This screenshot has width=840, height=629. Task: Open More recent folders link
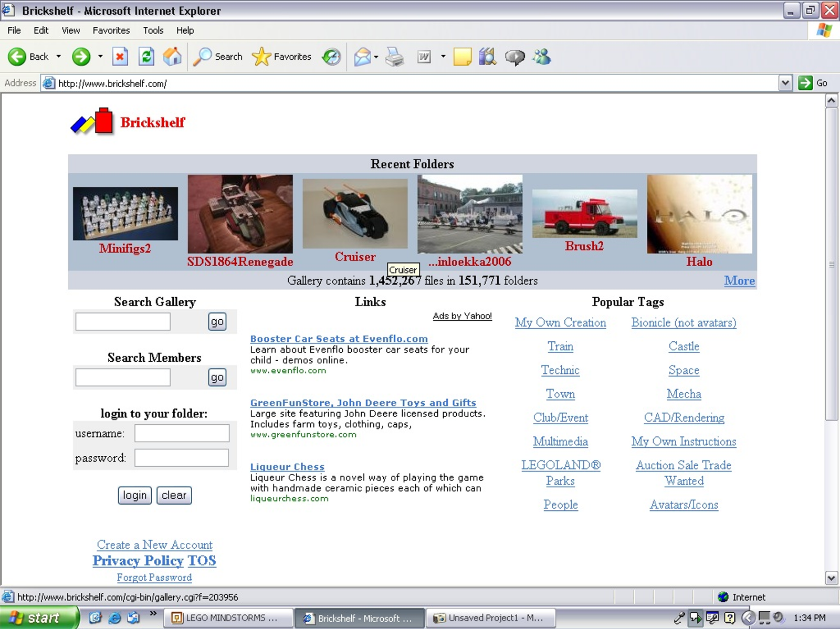(x=740, y=281)
